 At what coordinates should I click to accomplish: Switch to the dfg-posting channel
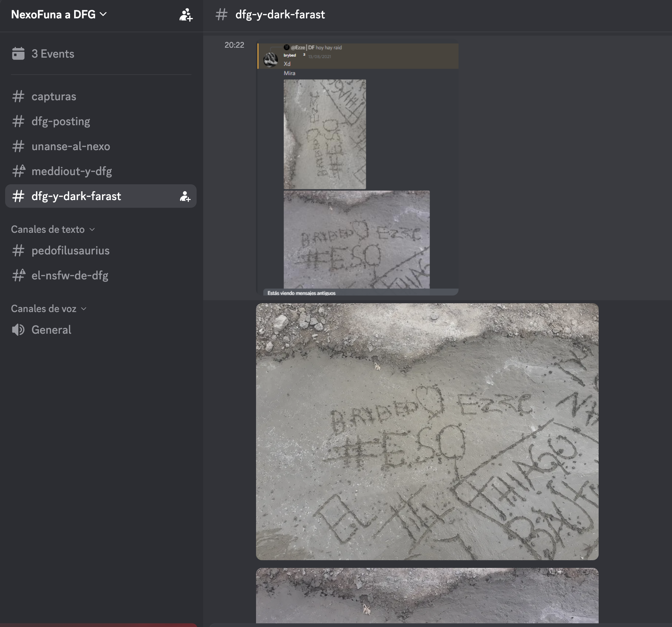pos(61,122)
